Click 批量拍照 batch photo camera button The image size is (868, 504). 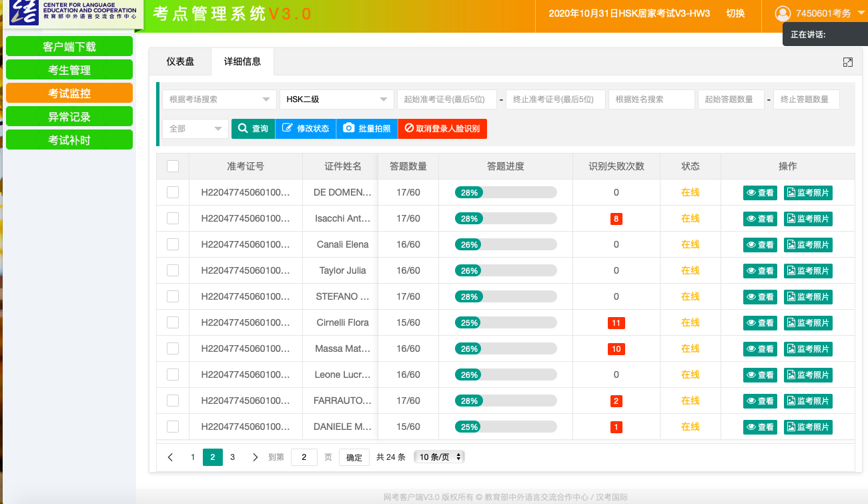click(367, 129)
